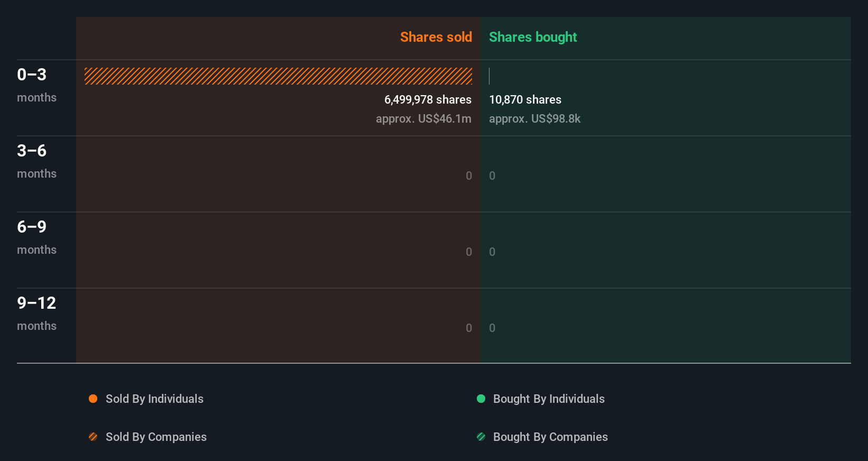Toggle the Sold By Individuals legend label

tap(154, 399)
